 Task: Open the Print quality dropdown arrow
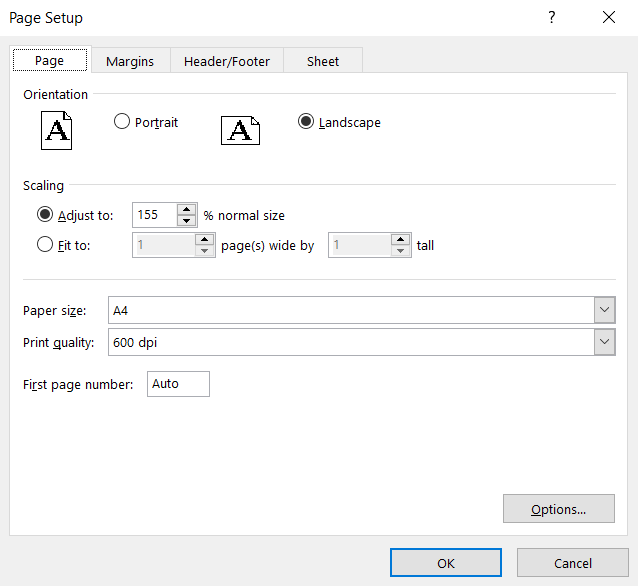coord(605,342)
